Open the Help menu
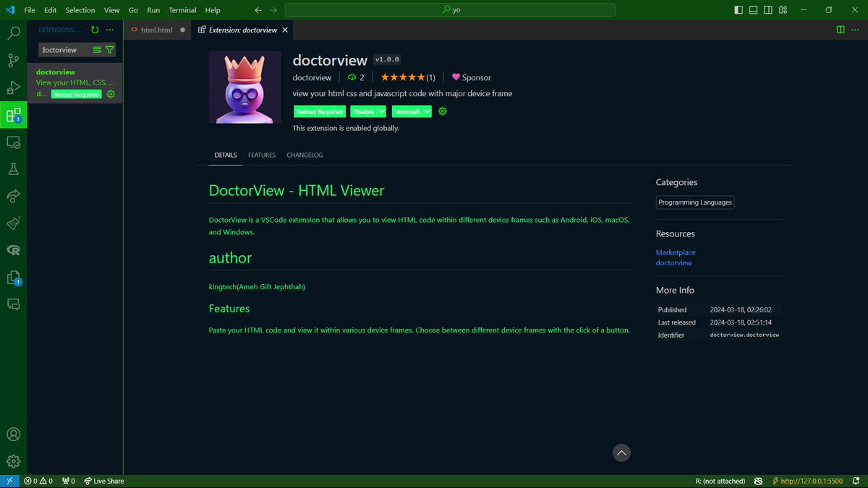The image size is (868, 488). (213, 10)
